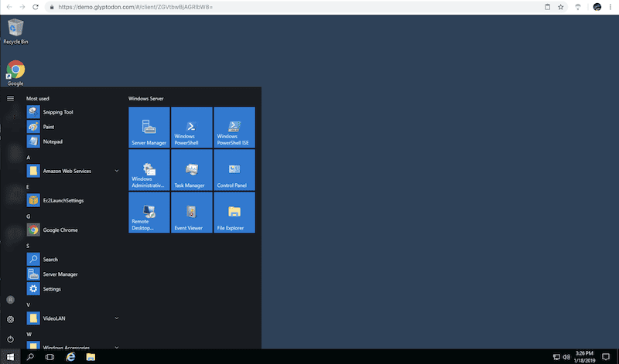Open File Explorer from the taskbar
The width and height of the screenshot is (619, 364).
91,357
